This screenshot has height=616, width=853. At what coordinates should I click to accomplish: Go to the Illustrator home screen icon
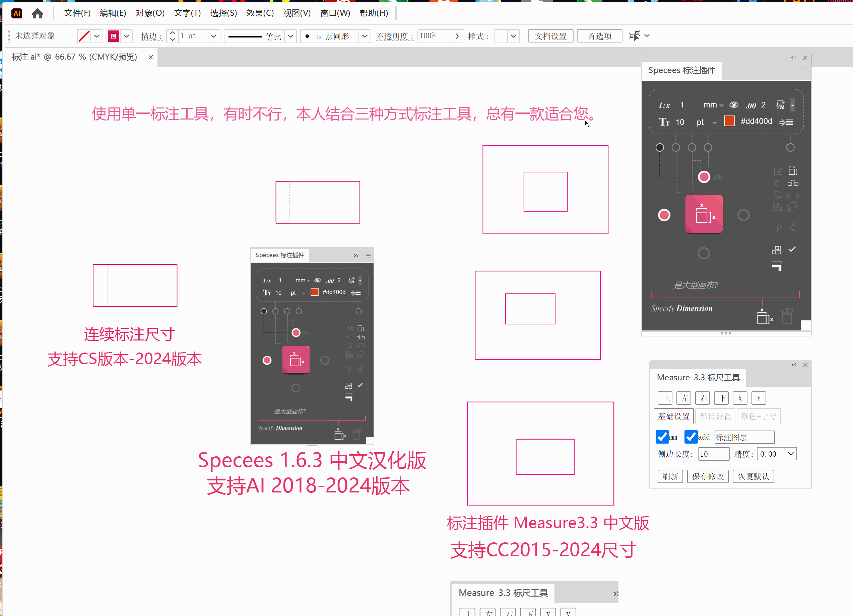pos(37,13)
